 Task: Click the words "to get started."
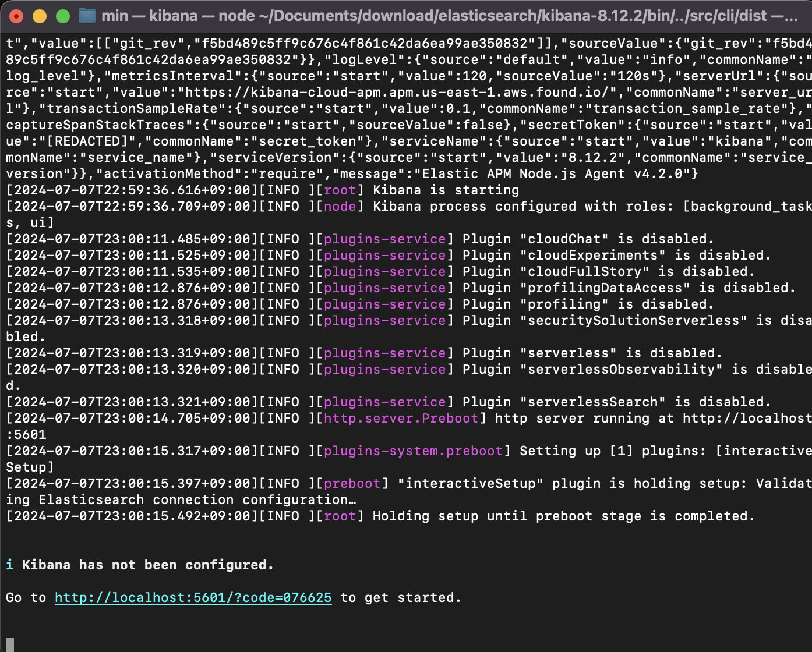pos(401,598)
